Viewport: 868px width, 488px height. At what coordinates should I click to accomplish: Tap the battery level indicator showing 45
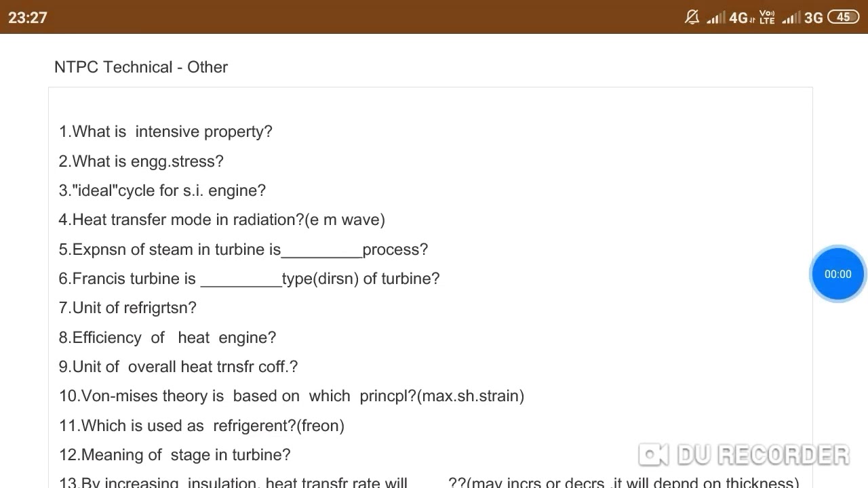tap(844, 18)
